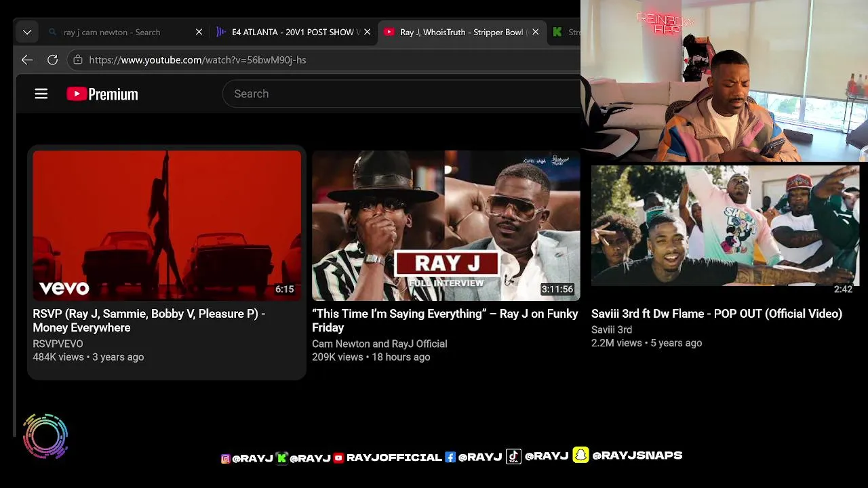Go back with the browser back arrow
This screenshot has height=488, width=868.
coord(27,60)
